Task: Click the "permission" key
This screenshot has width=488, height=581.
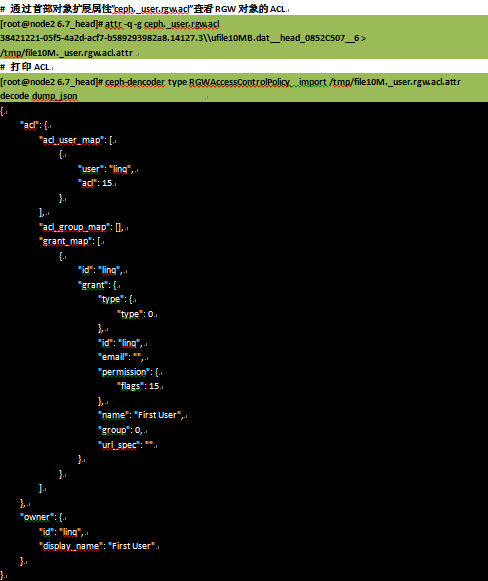Action: (x=124, y=372)
